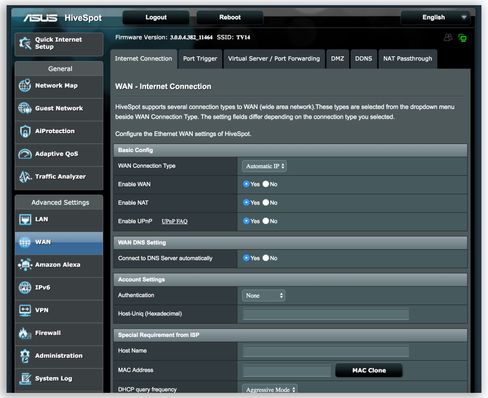The image size is (488, 398).
Task: Open the DMZ tab
Action: [337, 59]
